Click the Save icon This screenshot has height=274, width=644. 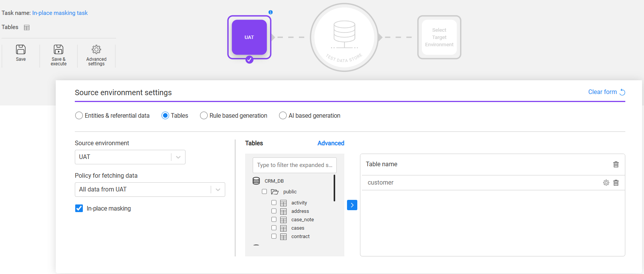(x=21, y=50)
